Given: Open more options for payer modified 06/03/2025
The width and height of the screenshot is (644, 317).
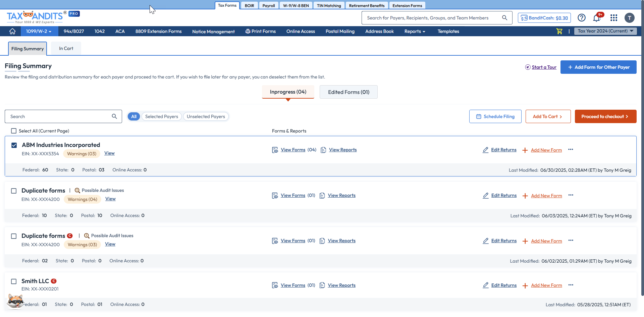Looking at the screenshot, I should click(x=571, y=195).
